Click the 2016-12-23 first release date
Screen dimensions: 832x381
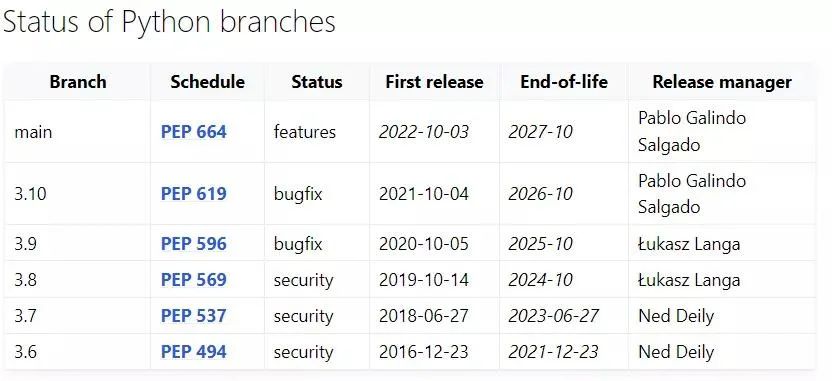[424, 352]
